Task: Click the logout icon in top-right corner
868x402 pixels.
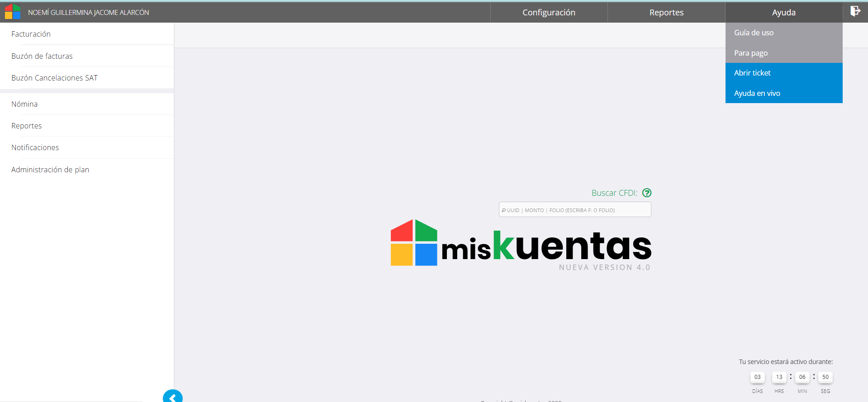Action: pos(855,11)
